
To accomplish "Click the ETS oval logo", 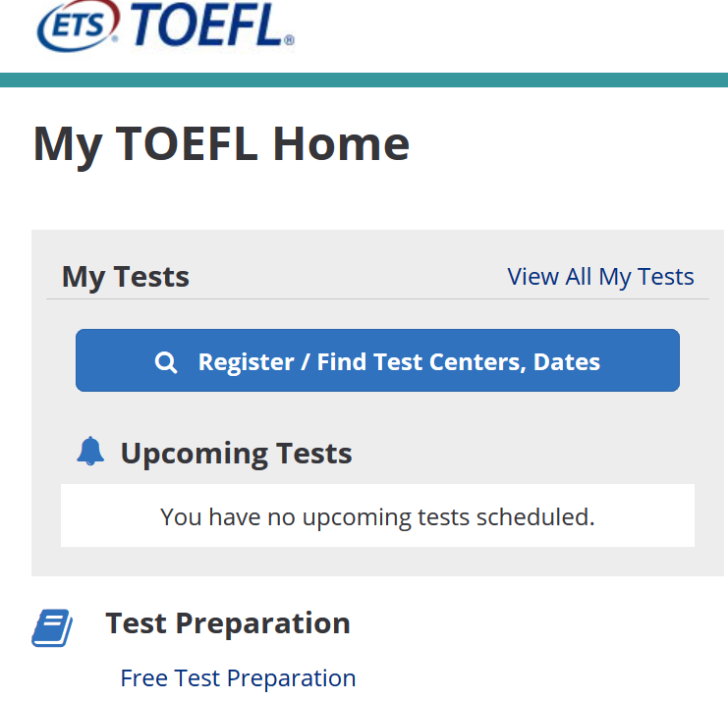I will [x=78, y=26].
